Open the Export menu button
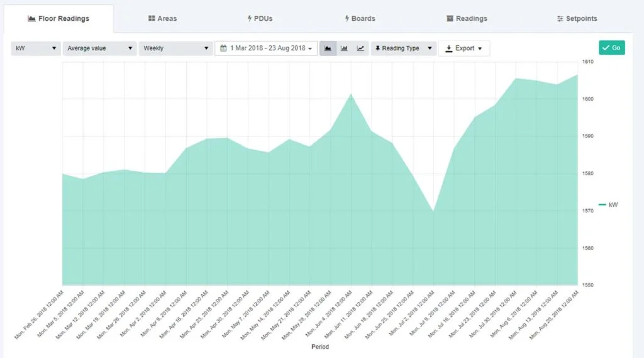Screen dimensions: 644x358 [464, 48]
